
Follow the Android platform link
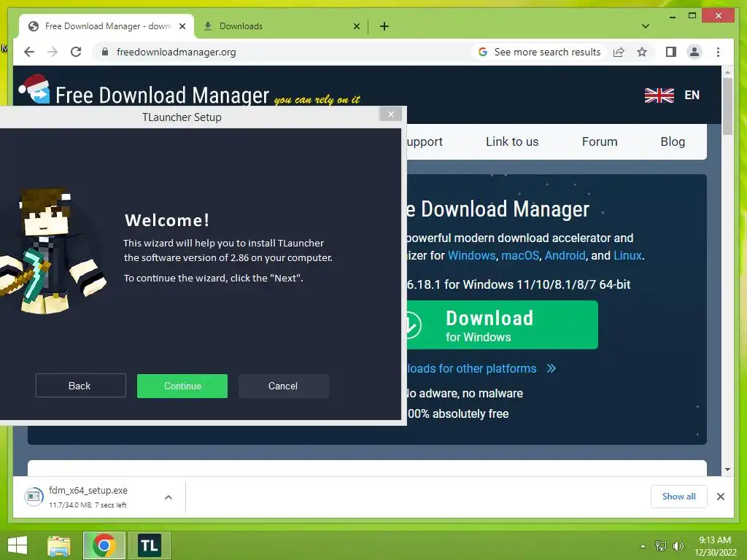click(565, 255)
